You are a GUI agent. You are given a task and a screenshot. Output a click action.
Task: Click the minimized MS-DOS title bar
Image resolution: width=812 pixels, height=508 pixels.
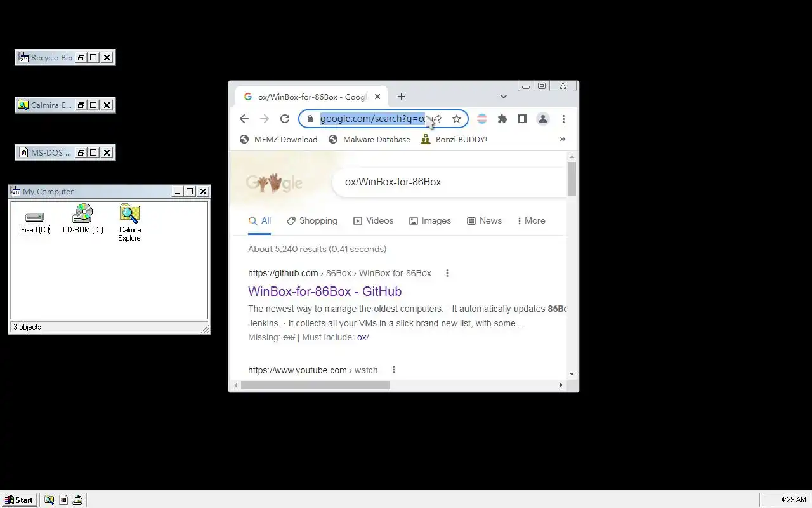[51, 152]
